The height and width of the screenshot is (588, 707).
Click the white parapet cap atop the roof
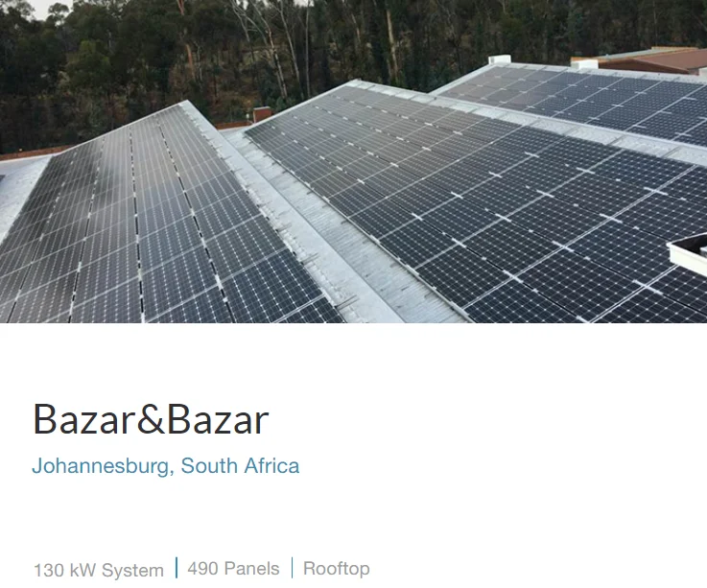[x=500, y=59]
